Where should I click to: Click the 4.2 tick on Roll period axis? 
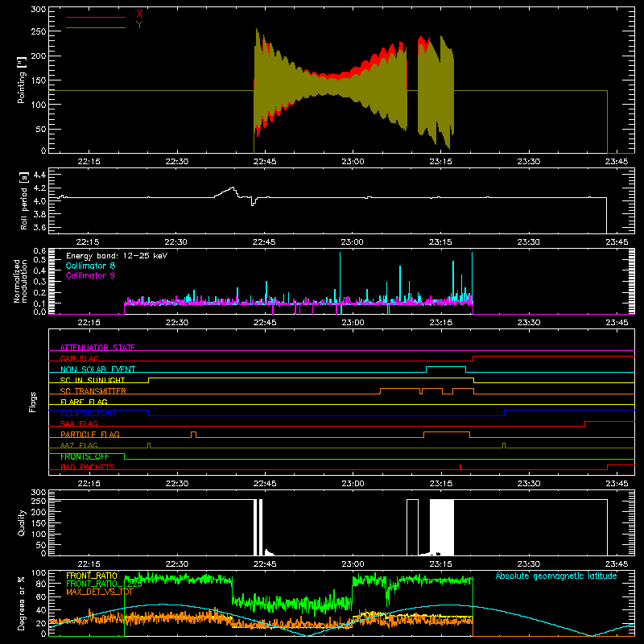[39, 188]
